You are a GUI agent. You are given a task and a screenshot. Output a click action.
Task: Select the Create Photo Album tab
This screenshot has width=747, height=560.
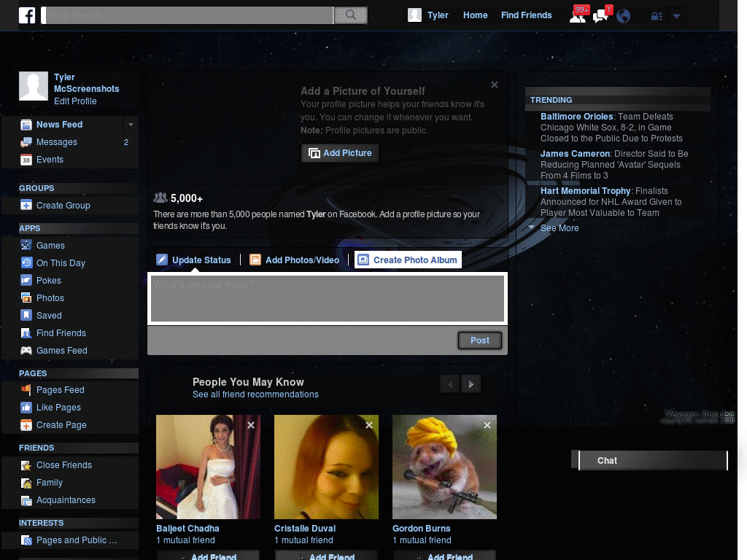[x=408, y=260]
